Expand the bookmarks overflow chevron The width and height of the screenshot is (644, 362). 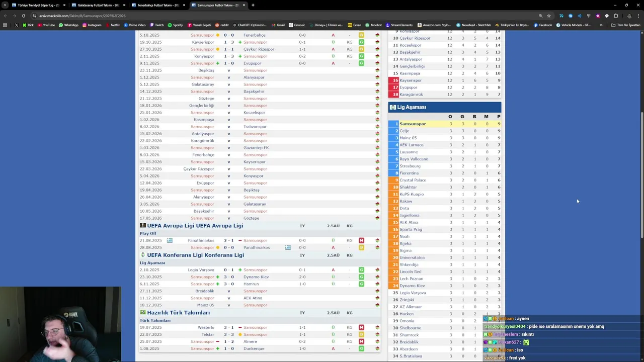point(601,25)
